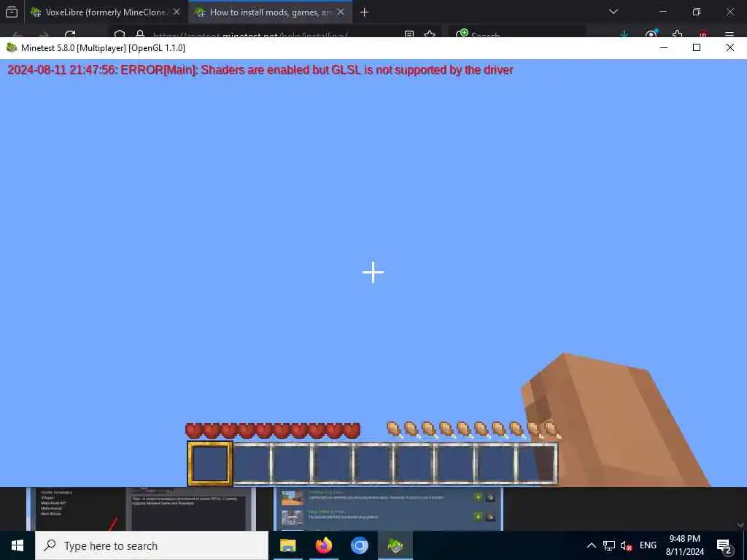The image size is (747, 560).
Task: Open Firefox View in the browser window
Action: coord(12,12)
